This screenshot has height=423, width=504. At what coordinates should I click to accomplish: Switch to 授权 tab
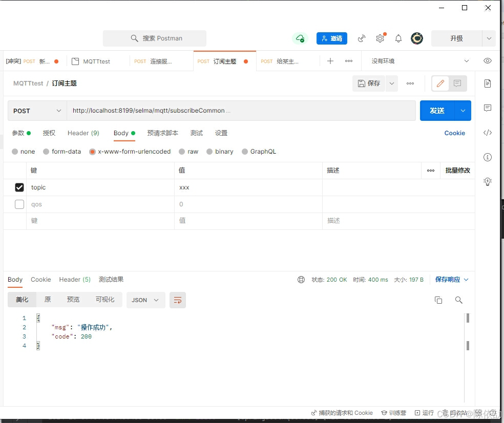click(49, 133)
